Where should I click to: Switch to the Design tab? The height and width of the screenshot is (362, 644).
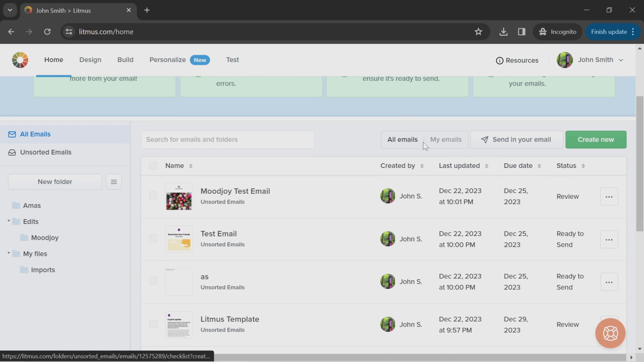click(x=90, y=60)
